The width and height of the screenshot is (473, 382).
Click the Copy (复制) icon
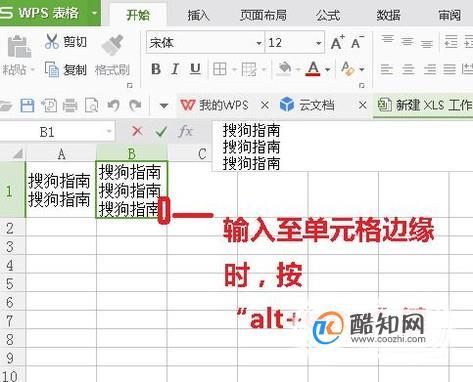coord(52,70)
